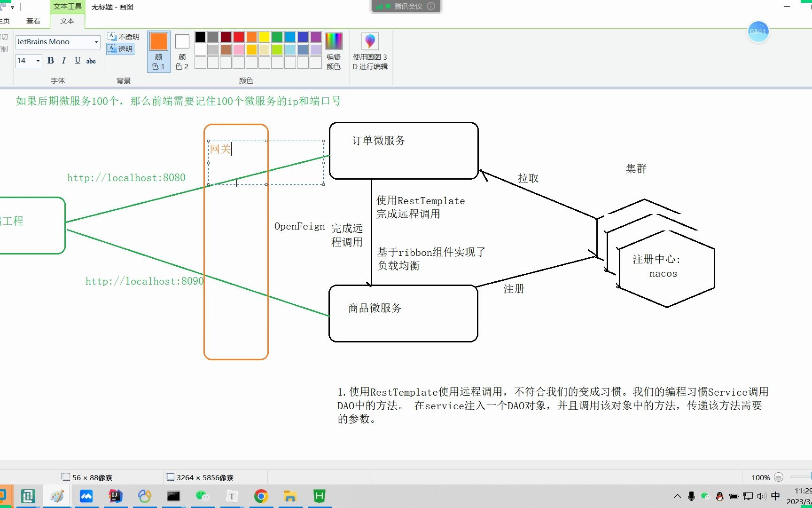Screen dimensions: 812x508
Task: Toggle strikethrough abc formatting
Action: tap(91, 61)
